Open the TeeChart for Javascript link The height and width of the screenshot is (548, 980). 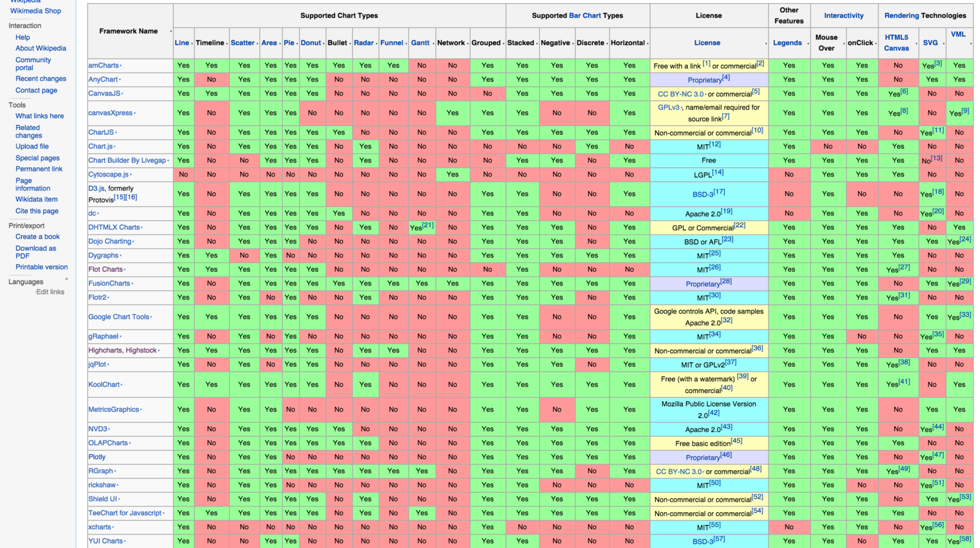click(125, 513)
